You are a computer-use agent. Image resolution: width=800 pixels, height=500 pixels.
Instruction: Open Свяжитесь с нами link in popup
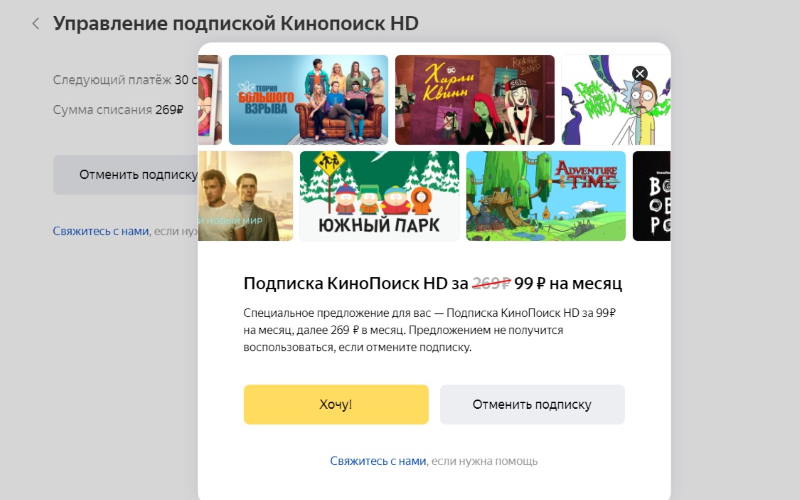coord(378,461)
